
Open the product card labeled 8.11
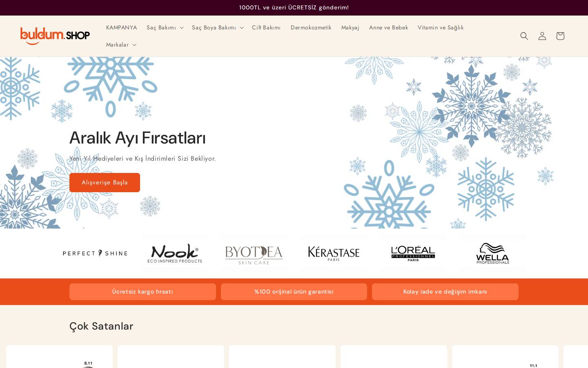coord(59,357)
